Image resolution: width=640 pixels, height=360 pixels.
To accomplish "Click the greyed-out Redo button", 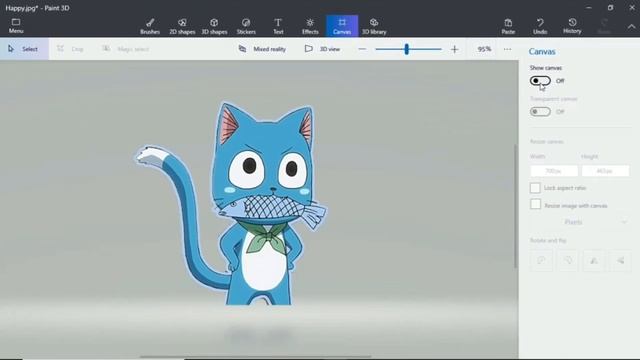I will (604, 26).
